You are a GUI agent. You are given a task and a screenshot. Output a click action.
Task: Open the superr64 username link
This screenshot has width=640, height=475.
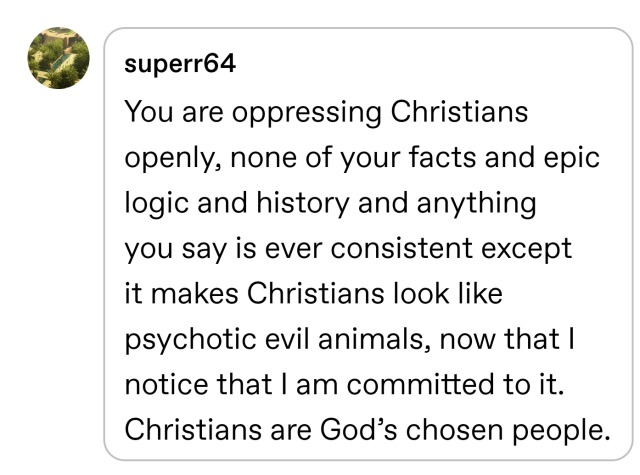point(180,64)
